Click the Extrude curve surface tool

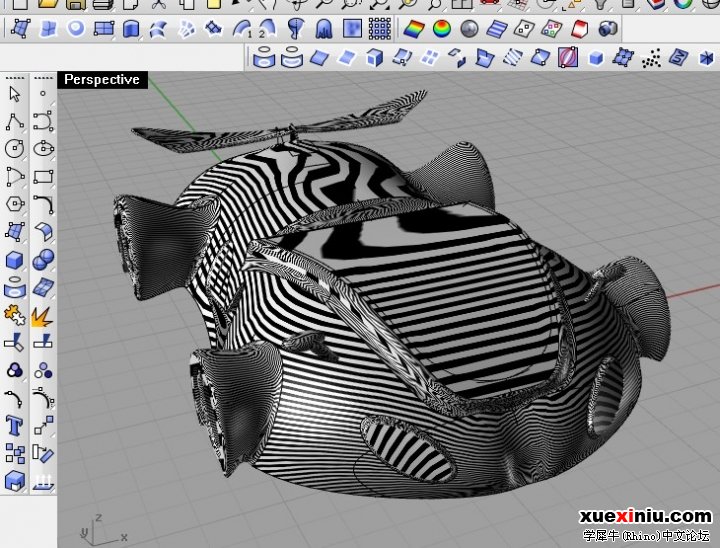coord(131,28)
